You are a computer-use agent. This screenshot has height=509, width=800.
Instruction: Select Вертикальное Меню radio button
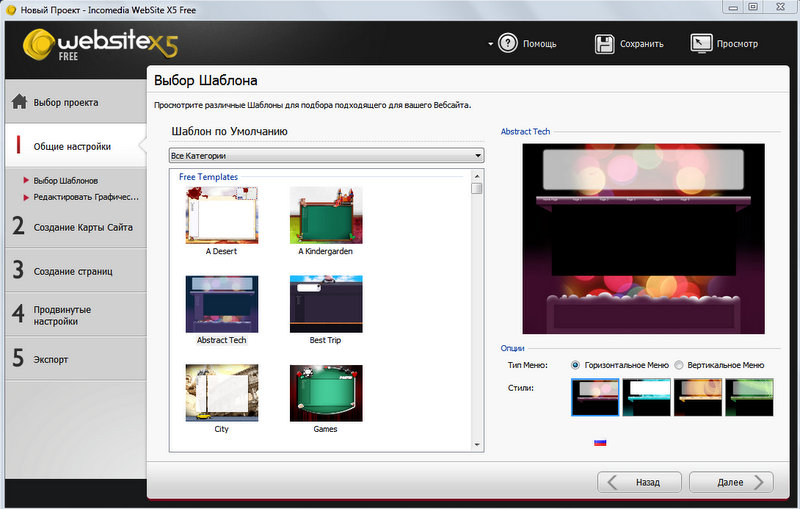(679, 365)
